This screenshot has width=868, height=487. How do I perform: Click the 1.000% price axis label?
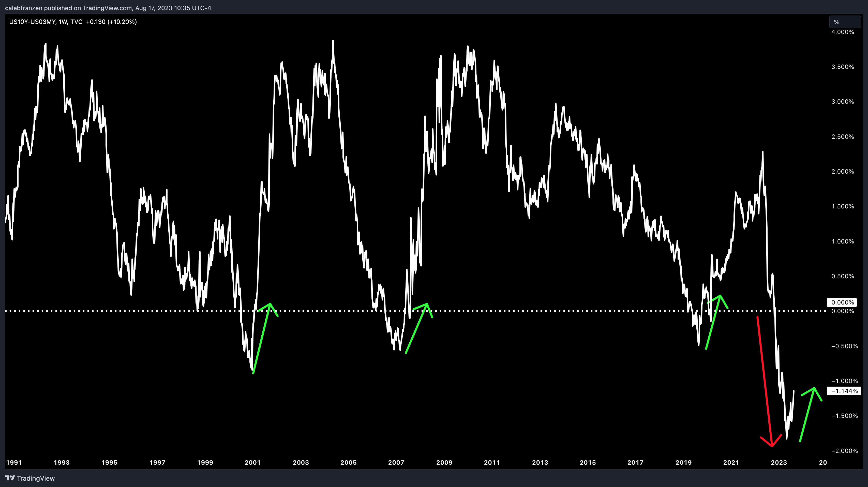click(x=843, y=241)
